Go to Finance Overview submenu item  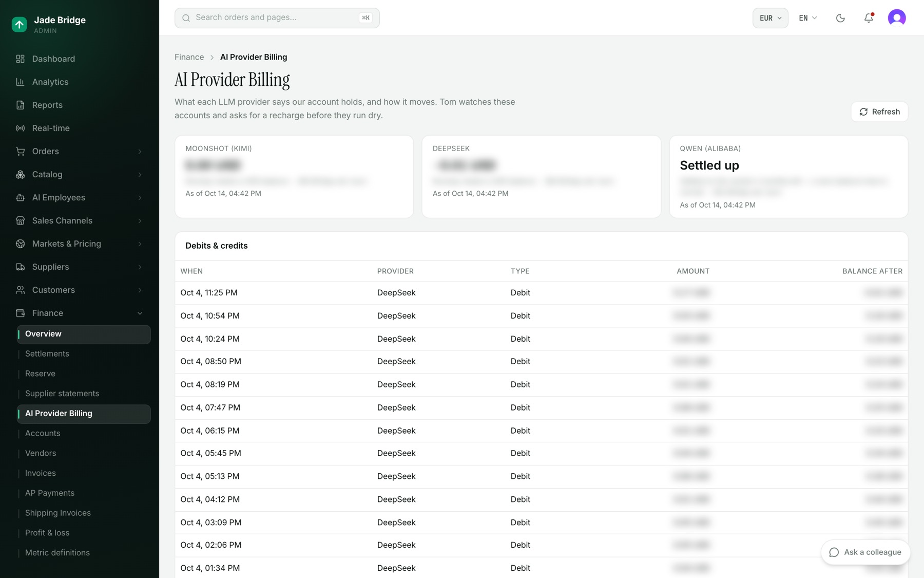click(x=84, y=334)
